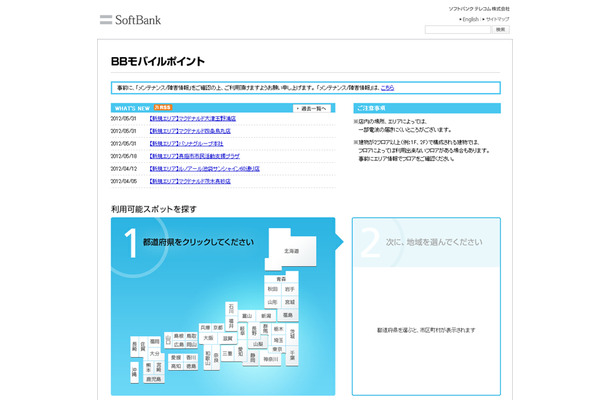The width and height of the screenshot is (610, 400).
Task: Open the SoftBank logo home link
Action: pos(130,20)
